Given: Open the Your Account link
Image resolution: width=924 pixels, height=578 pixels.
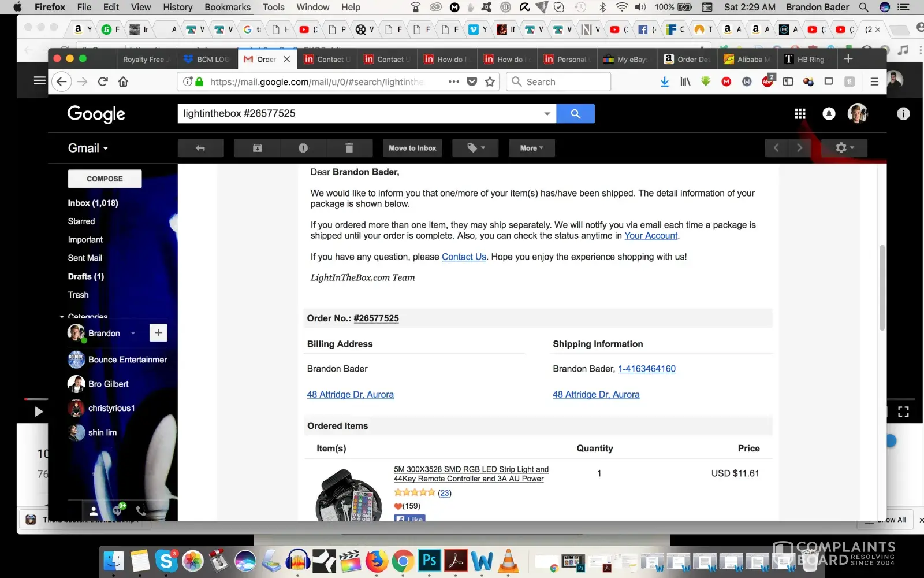Looking at the screenshot, I should [651, 236].
